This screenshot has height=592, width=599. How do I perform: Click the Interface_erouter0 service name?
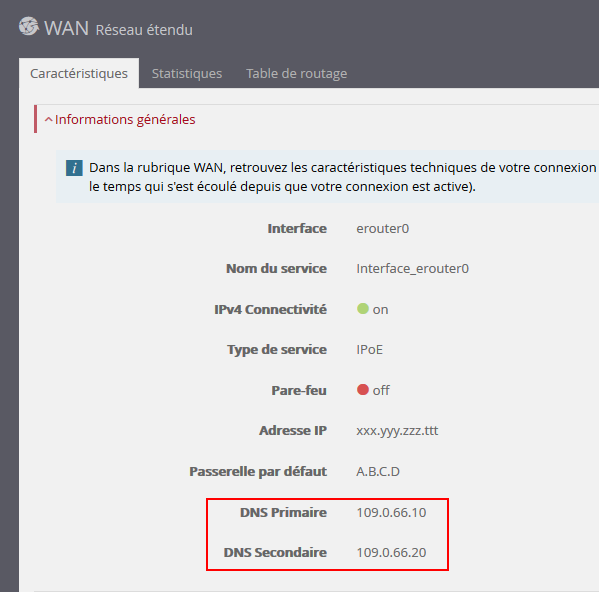(413, 269)
